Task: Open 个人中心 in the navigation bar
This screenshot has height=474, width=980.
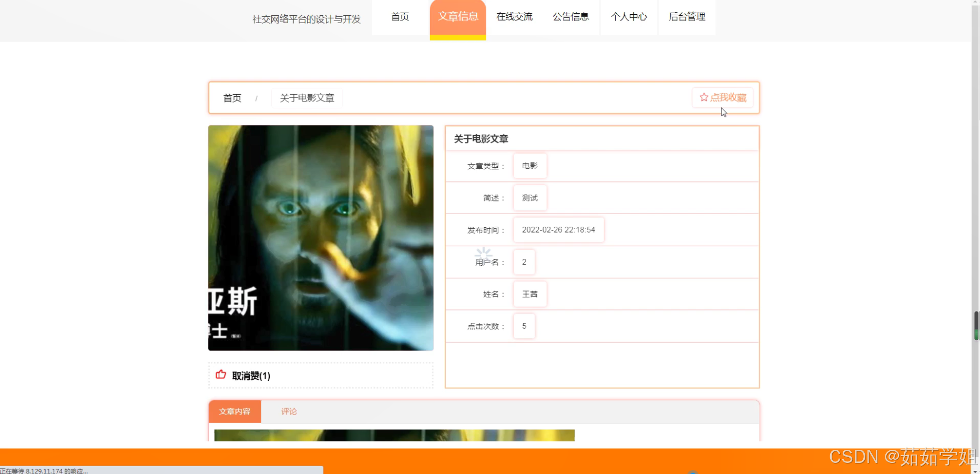Action: (629, 17)
